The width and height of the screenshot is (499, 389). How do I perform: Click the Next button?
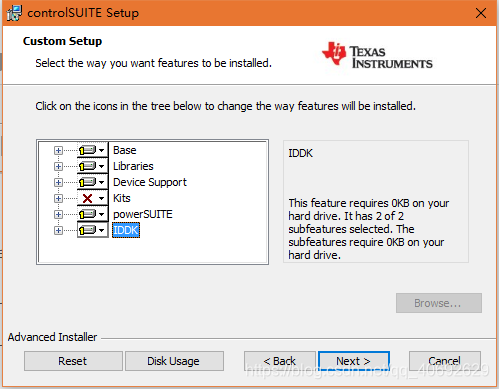(x=354, y=361)
